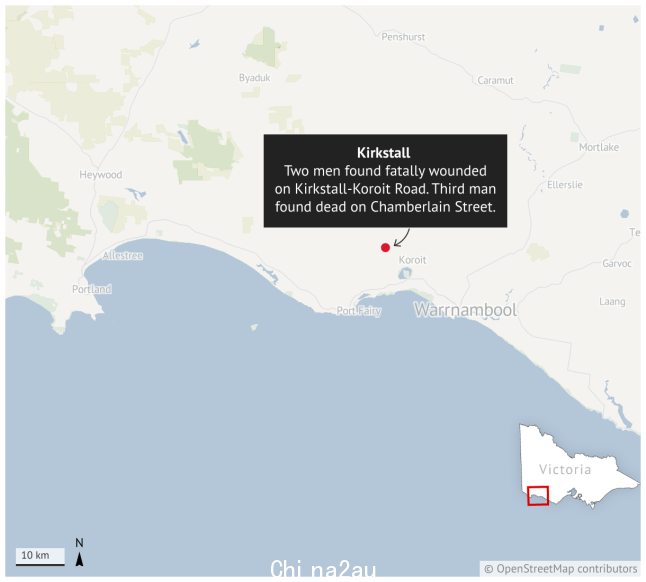Click the Kirkstall heading in the callout box
The height and width of the screenshot is (582, 646).
[384, 153]
